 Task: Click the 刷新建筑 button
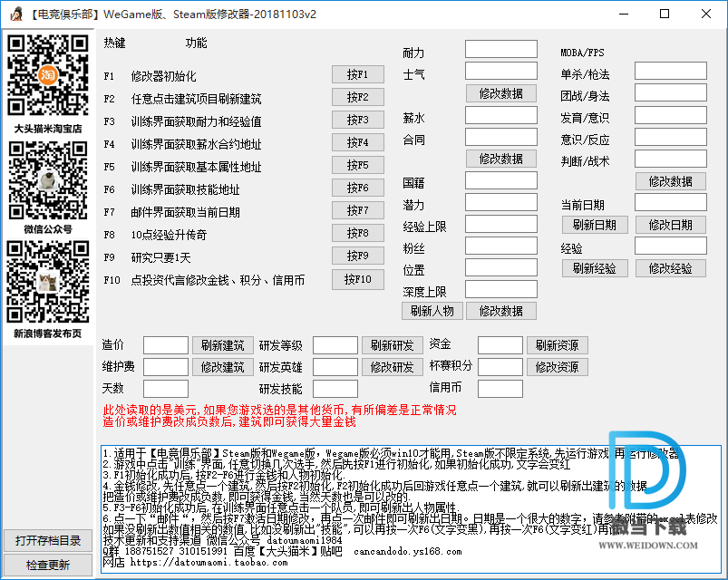[x=223, y=345]
